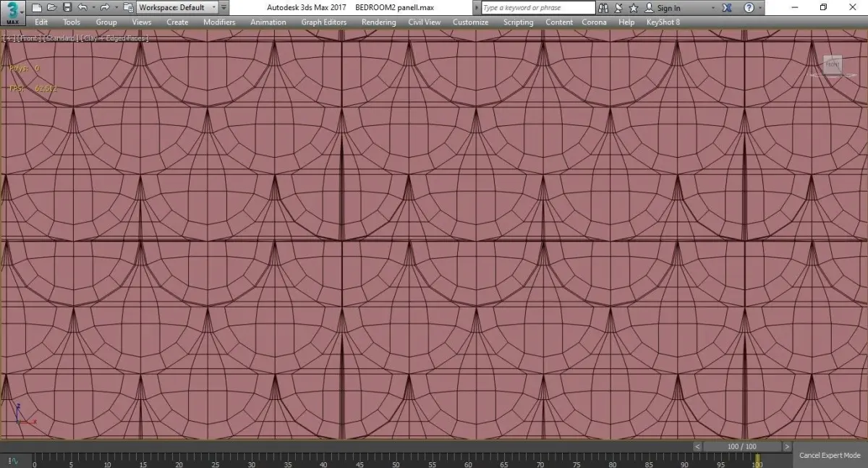The image size is (868, 468).
Task: Undo the last action with Undo arrow
Action: [82, 8]
